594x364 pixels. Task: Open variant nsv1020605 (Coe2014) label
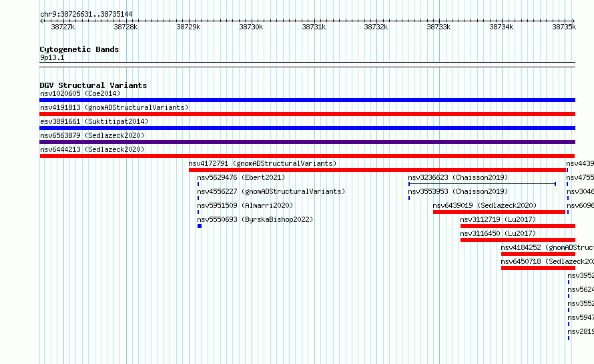click(80, 93)
